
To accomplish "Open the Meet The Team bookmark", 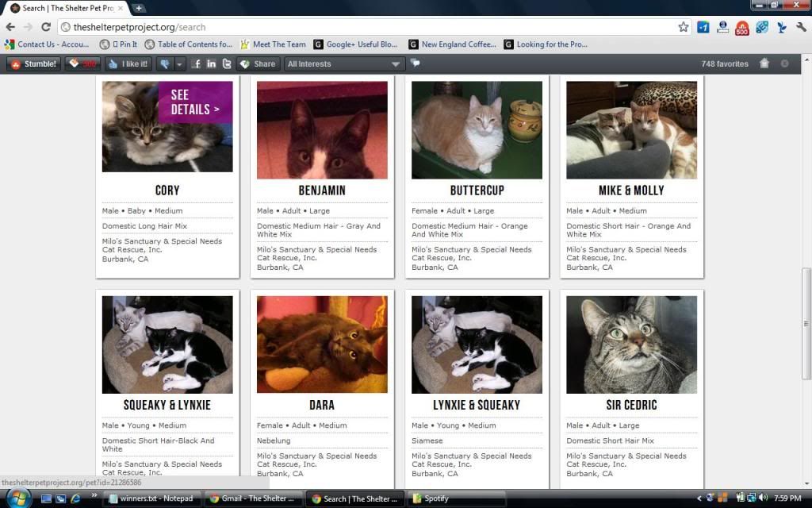I will click(x=273, y=44).
